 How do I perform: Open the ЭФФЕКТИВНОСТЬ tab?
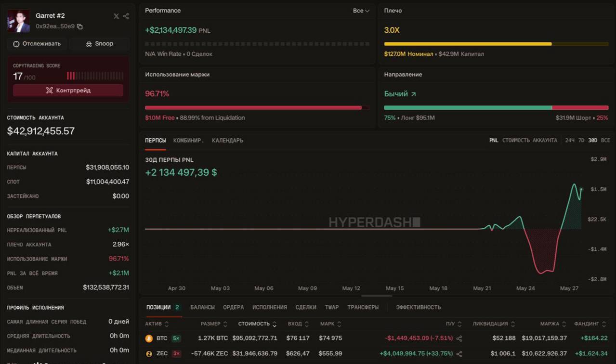click(419, 307)
